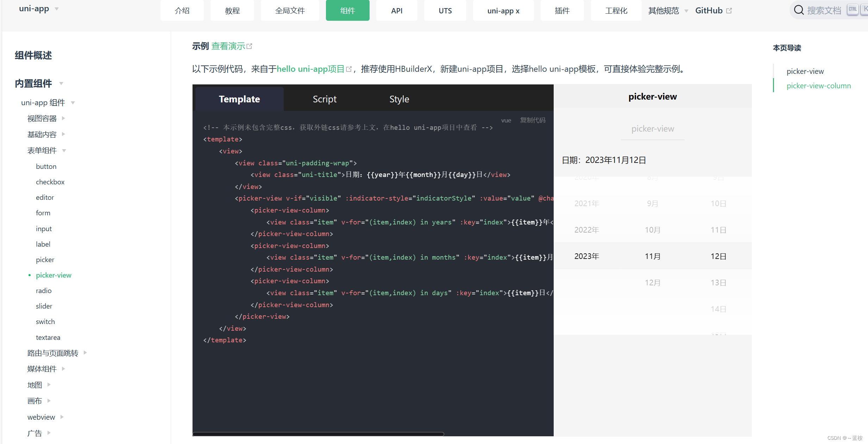Click the 复制代码 copy button
The width and height of the screenshot is (868, 444).
533,120
